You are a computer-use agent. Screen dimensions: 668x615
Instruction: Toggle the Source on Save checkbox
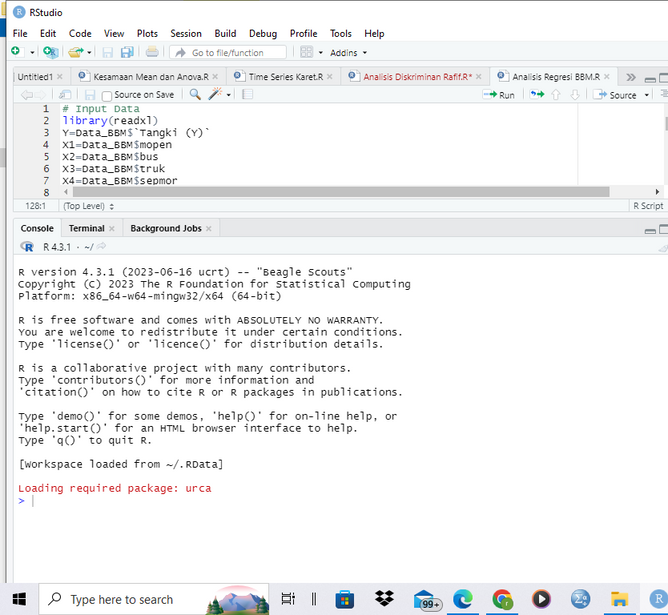(x=108, y=95)
